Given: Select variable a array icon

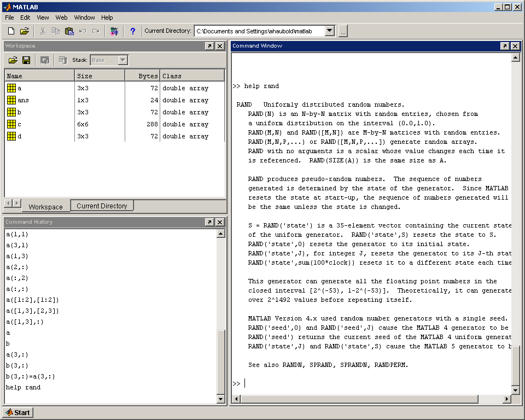Looking at the screenshot, I should [x=11, y=88].
